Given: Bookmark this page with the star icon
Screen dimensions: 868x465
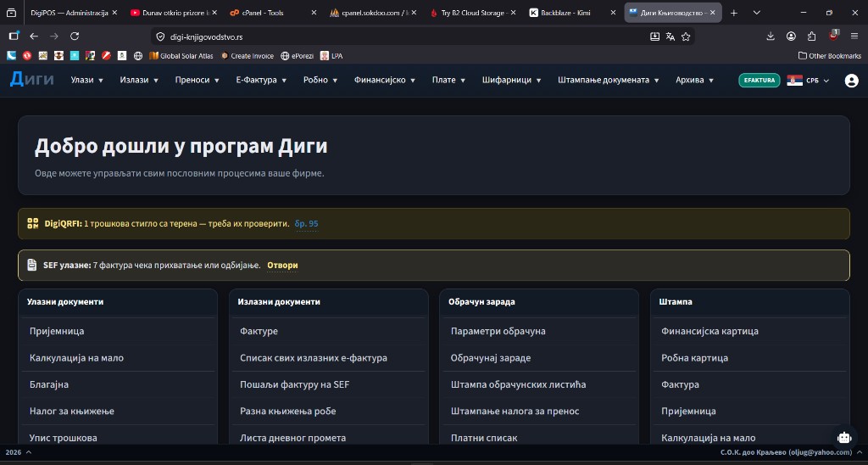Looking at the screenshot, I should point(686,36).
